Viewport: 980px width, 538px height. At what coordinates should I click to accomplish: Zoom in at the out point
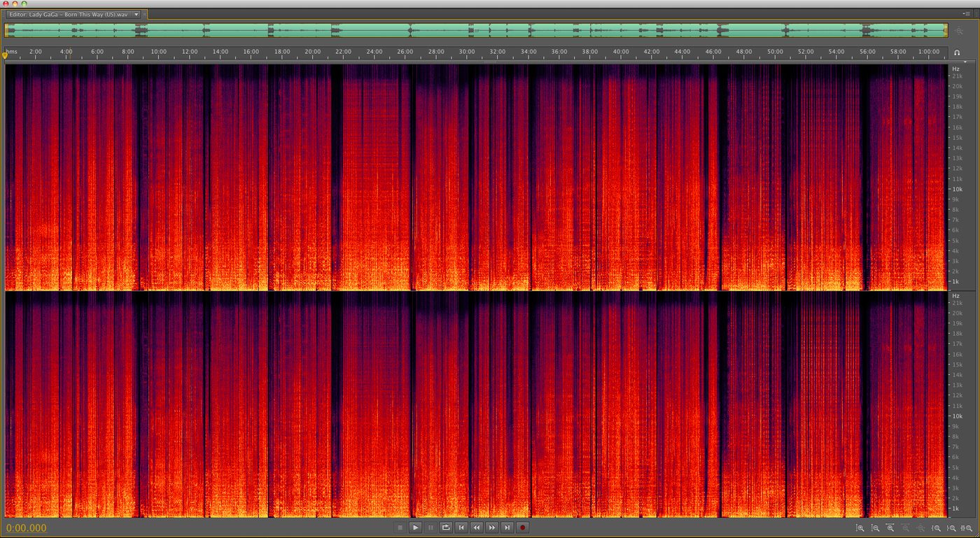coord(952,528)
